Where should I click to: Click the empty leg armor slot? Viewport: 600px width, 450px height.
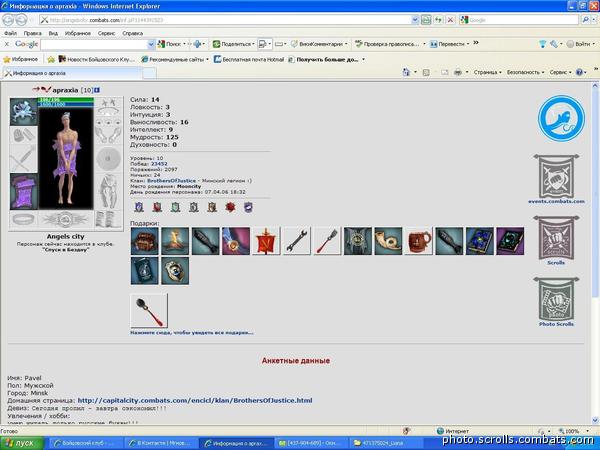click(108, 191)
